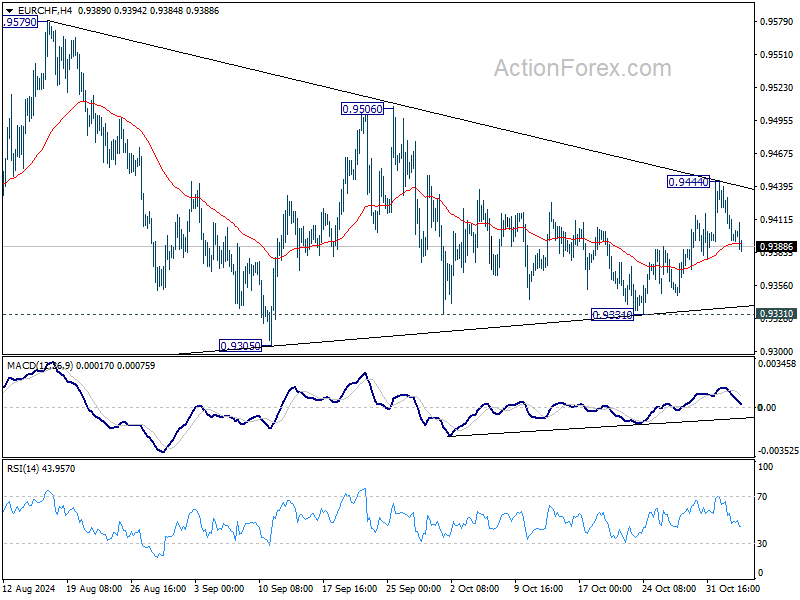
Task: Click the 17 Oct 00:00 date label
Action: (x=605, y=589)
